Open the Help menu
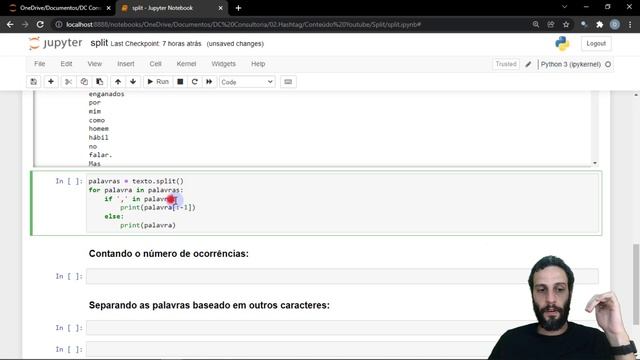Viewport: 640px width, 360px height. [x=258, y=64]
